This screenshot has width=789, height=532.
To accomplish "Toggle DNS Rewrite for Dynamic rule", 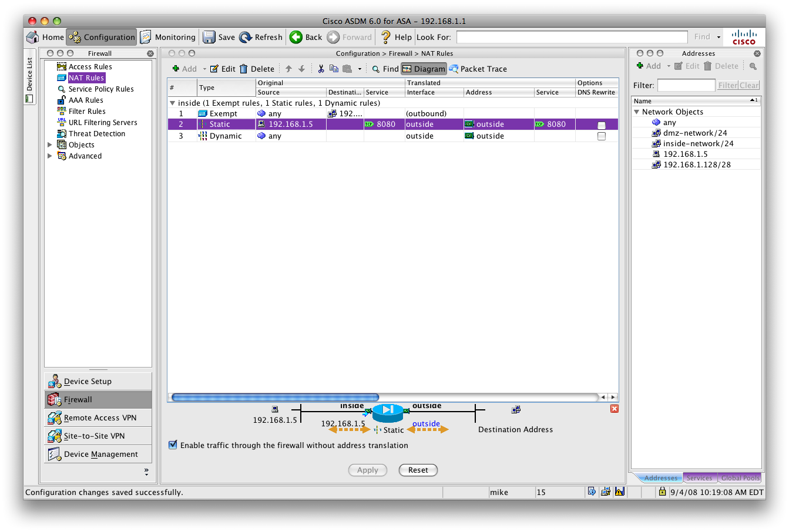I will point(601,136).
